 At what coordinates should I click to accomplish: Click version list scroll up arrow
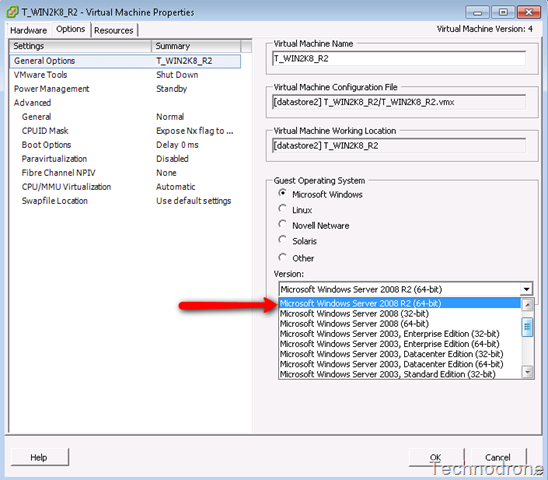[x=527, y=305]
